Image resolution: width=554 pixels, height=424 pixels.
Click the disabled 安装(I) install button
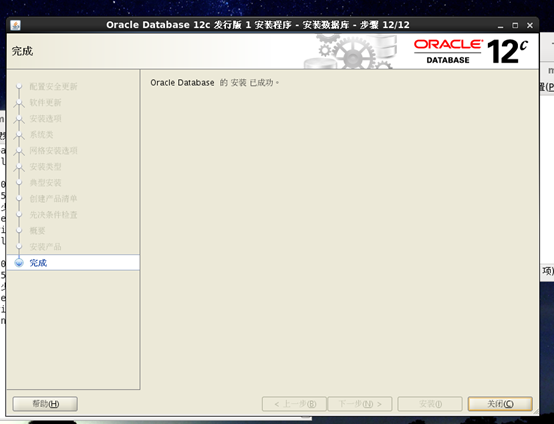430,404
